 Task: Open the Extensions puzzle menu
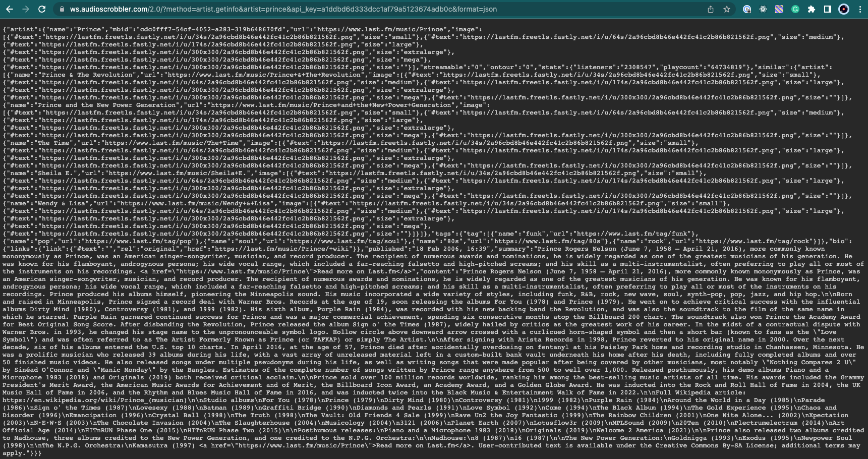tap(812, 9)
